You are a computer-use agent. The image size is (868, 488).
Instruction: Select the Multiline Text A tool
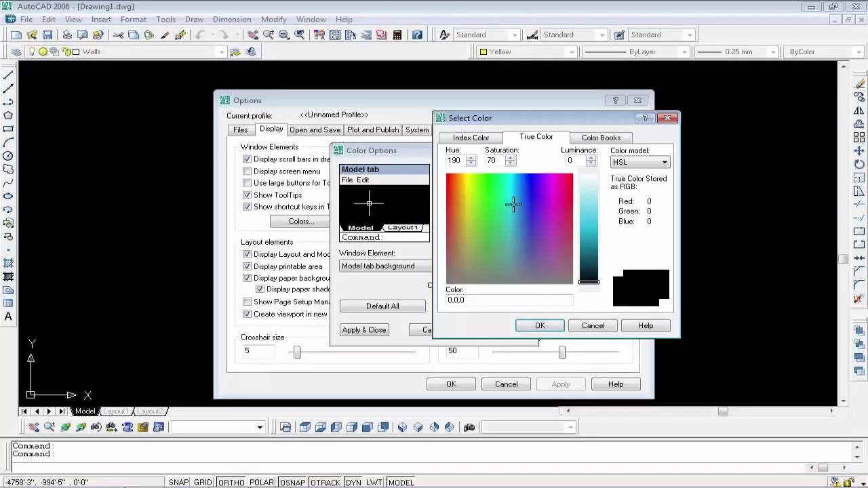[8, 317]
